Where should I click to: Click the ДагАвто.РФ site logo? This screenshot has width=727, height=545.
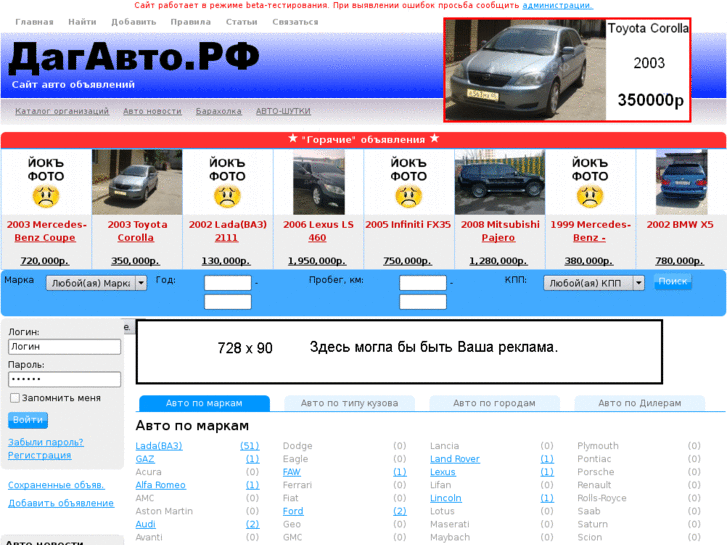(134, 57)
